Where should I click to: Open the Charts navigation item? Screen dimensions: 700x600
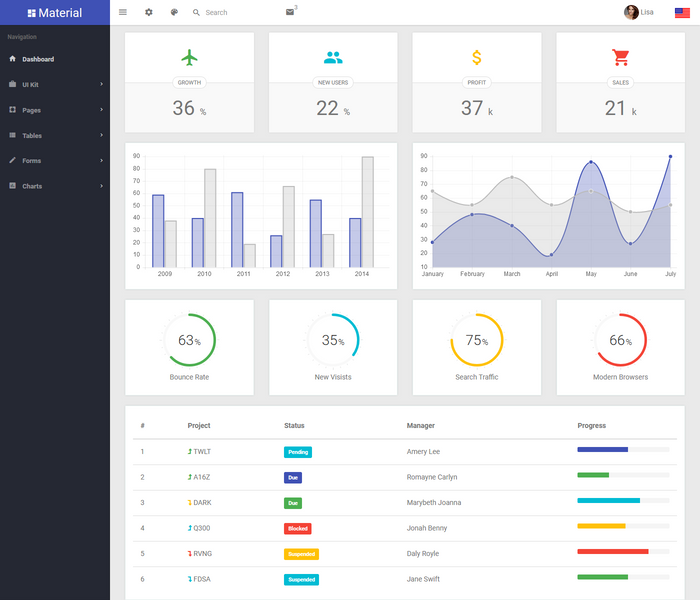[55, 186]
